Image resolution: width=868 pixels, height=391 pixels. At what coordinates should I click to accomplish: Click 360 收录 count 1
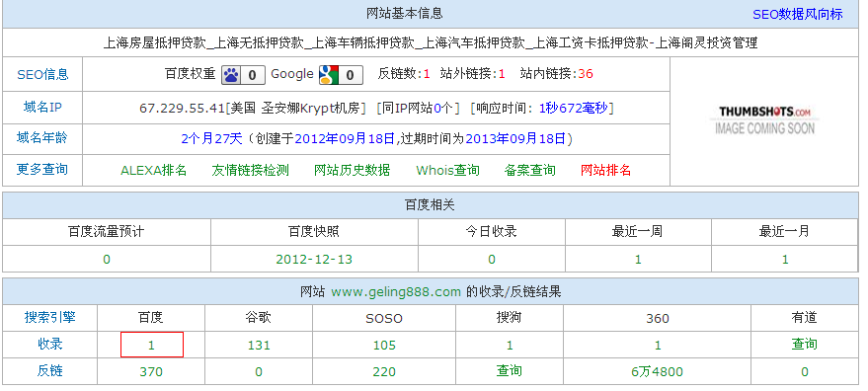coord(658,345)
